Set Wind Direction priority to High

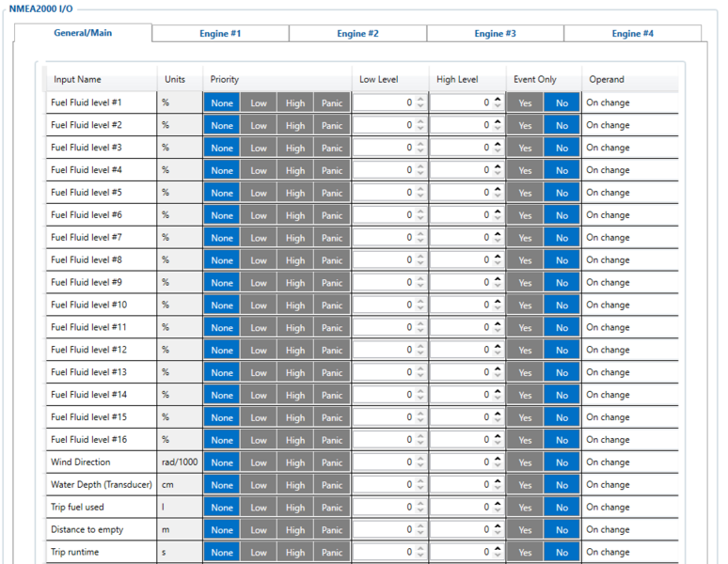[295, 462]
